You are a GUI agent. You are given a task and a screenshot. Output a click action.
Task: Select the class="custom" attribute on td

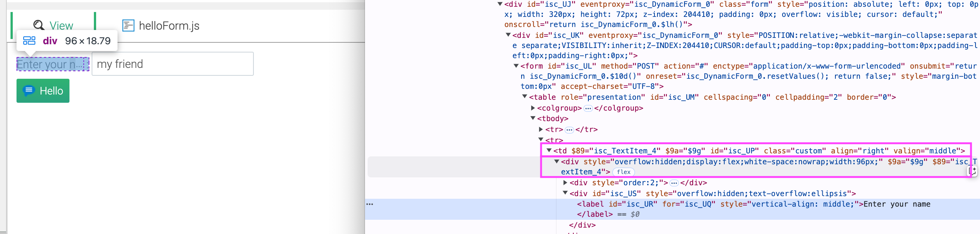coord(795,150)
